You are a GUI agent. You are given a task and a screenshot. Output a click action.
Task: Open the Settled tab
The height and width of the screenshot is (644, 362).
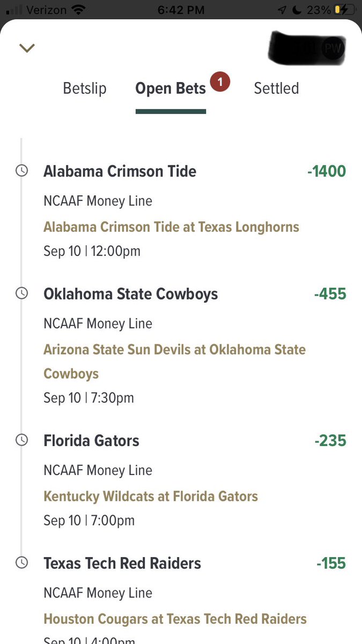point(276,88)
